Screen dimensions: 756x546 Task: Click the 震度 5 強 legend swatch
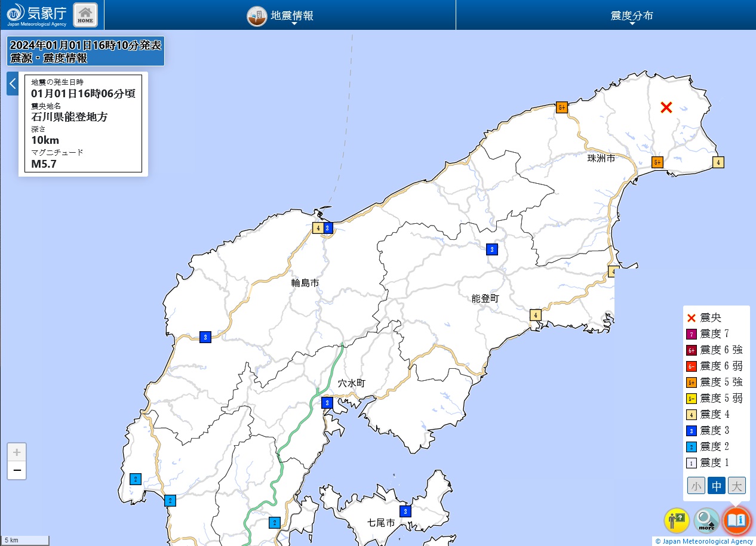pyautogui.click(x=692, y=382)
